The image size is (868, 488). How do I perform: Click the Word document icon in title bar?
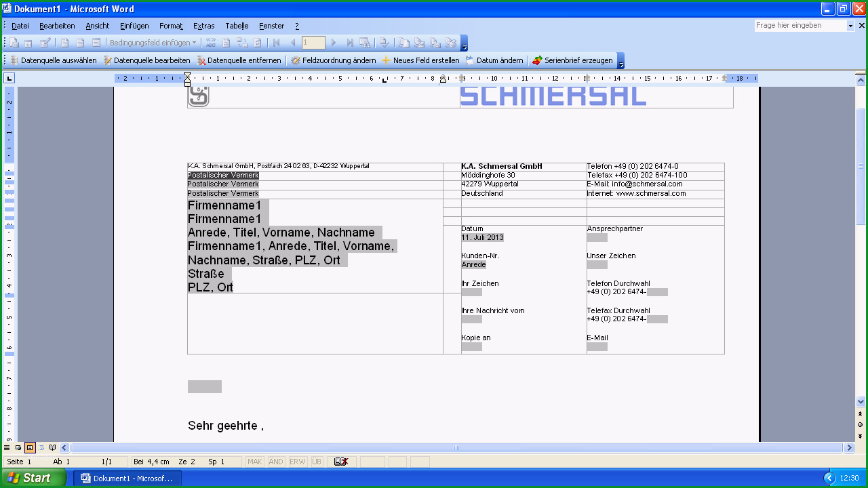[x=7, y=9]
